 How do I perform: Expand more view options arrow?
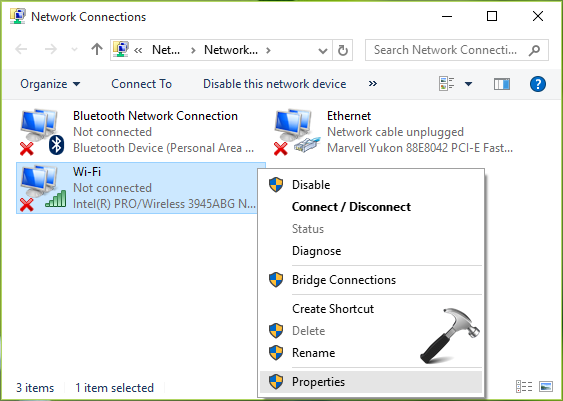469,84
